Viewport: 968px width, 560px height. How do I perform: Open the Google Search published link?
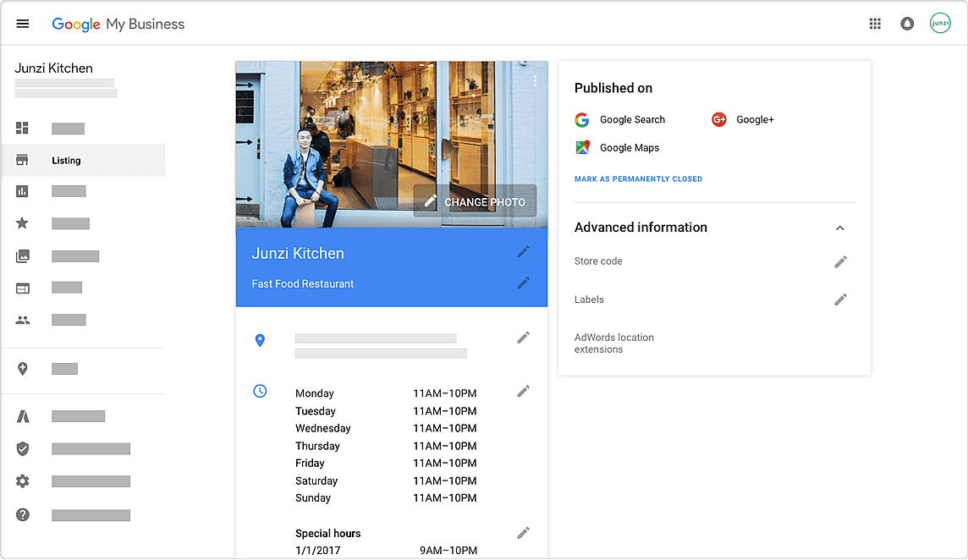pyautogui.click(x=620, y=120)
